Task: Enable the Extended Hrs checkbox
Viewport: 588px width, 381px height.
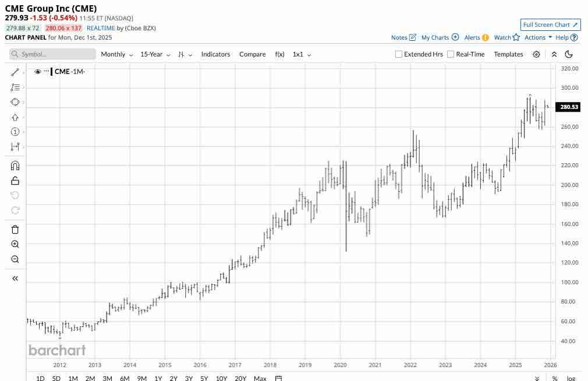Action: click(x=399, y=54)
